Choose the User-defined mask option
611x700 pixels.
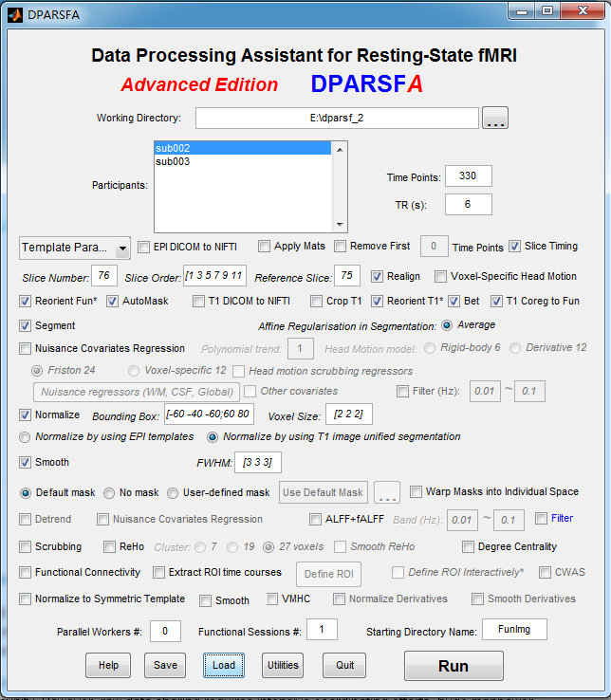tap(173, 493)
